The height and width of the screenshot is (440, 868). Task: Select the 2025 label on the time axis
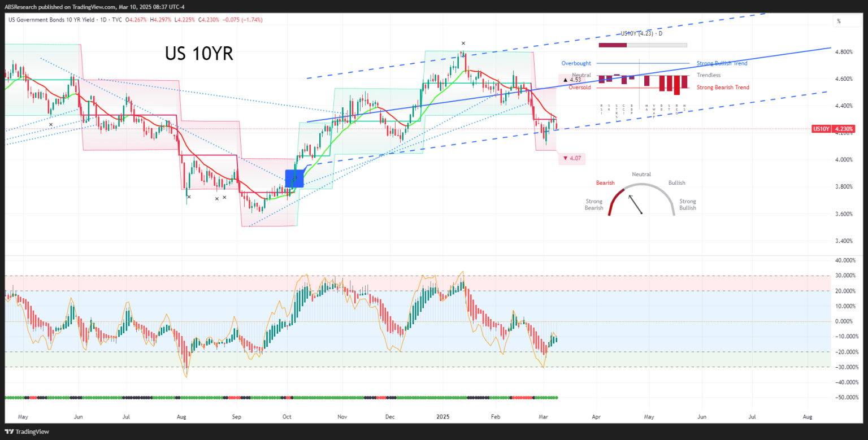pos(442,416)
